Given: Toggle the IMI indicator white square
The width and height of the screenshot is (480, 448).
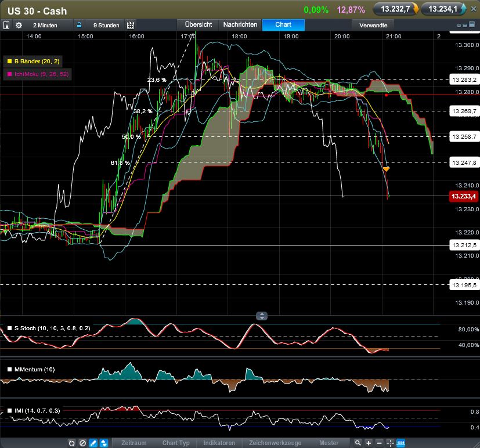Looking at the screenshot, I should tap(10, 411).
